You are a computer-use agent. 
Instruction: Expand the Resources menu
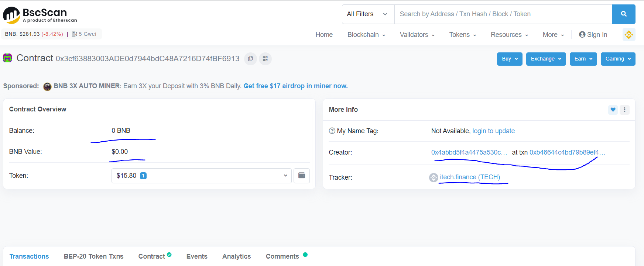pos(510,35)
